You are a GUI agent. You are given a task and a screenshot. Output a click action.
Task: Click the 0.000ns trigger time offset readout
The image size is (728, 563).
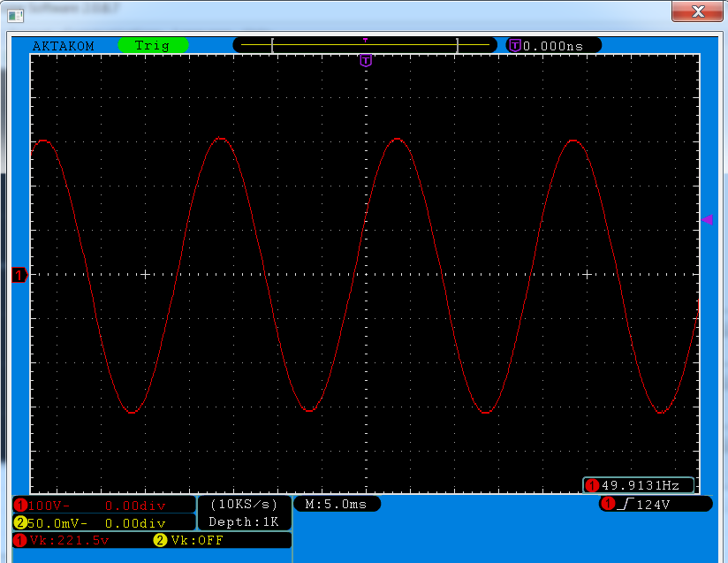pyautogui.click(x=553, y=46)
